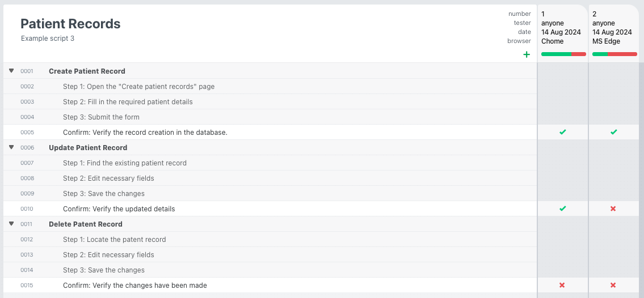Select Step 1: Find the existing patient record
The height and width of the screenshot is (298, 644).
coord(125,163)
